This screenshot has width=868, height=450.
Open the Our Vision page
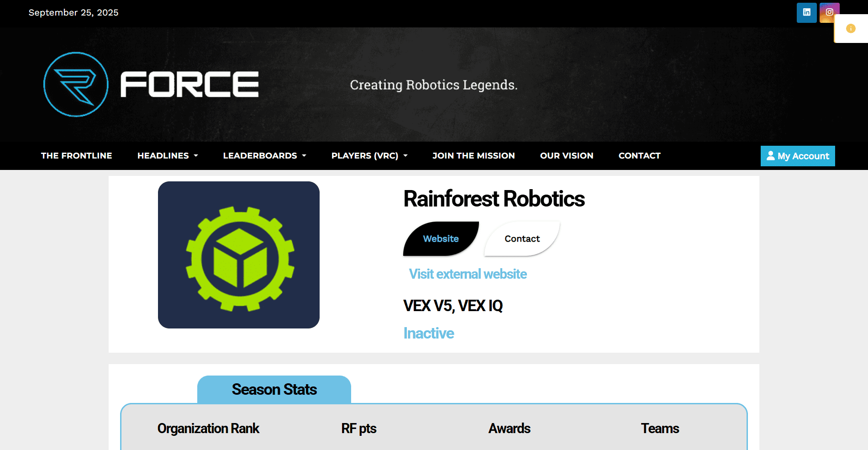point(567,156)
